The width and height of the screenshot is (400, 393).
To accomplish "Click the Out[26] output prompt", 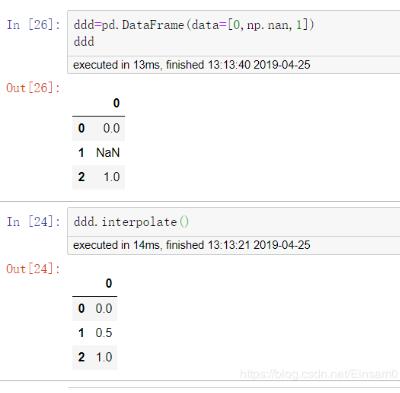I will [33, 88].
